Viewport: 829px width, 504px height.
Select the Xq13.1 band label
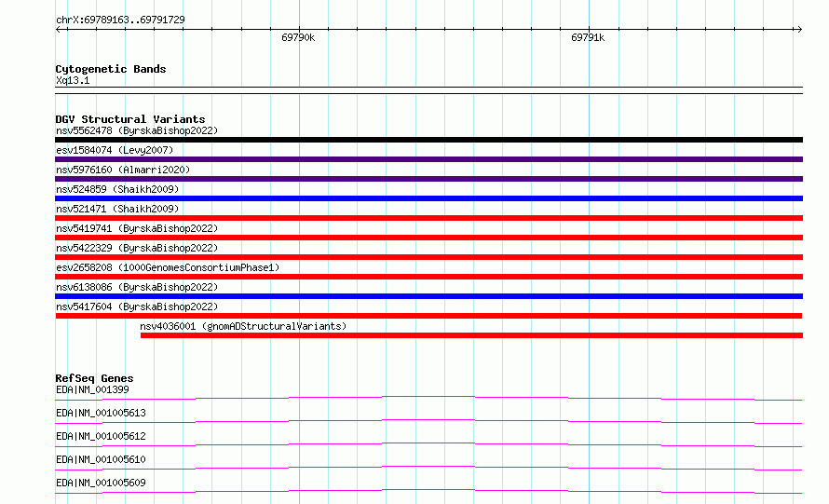pos(73,80)
